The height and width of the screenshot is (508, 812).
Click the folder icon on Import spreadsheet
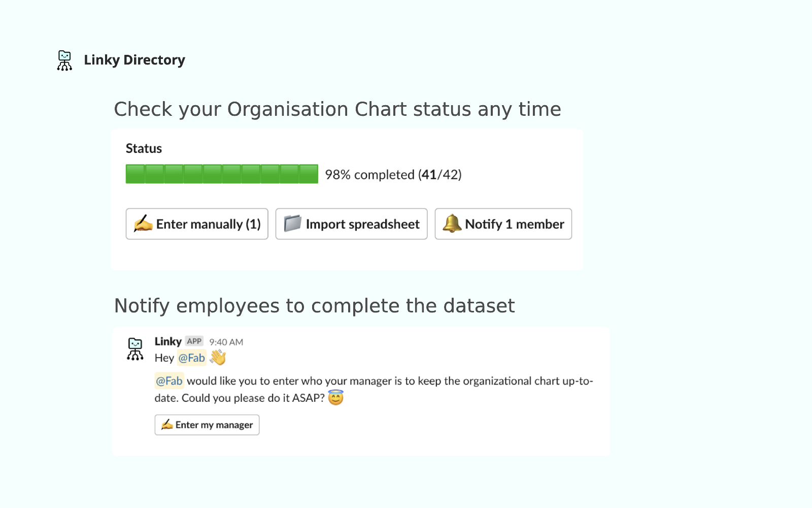292,224
